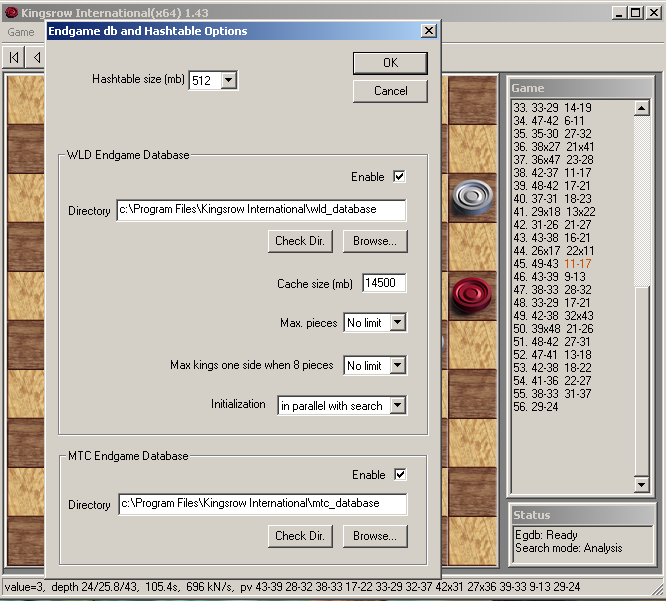Click the Game list scroll down arrow
The height and width of the screenshot is (601, 666).
(x=641, y=484)
